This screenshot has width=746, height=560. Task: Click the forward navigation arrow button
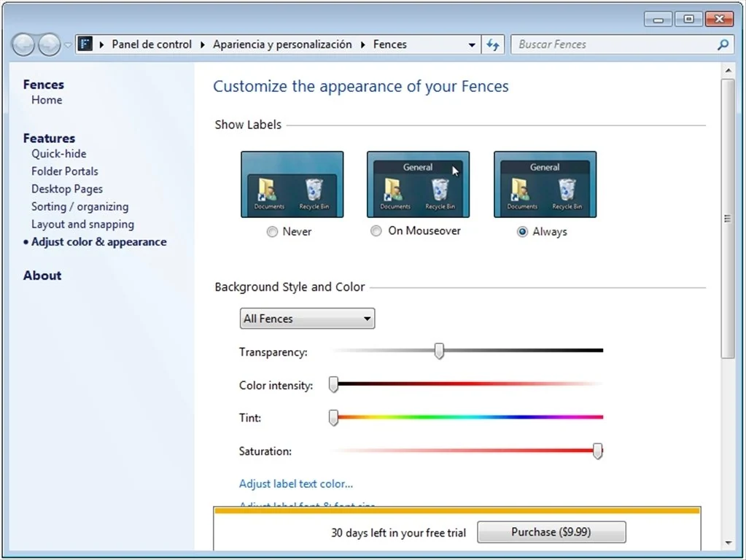(49, 44)
